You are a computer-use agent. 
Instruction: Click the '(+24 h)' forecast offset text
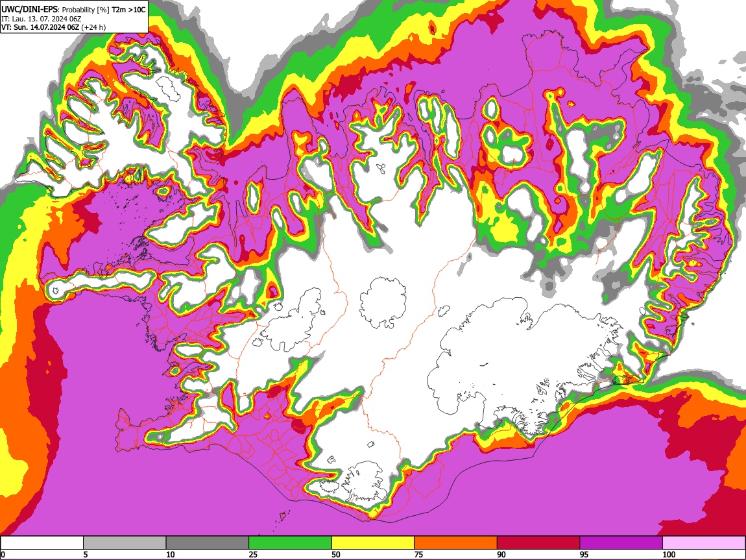pyautogui.click(x=93, y=27)
